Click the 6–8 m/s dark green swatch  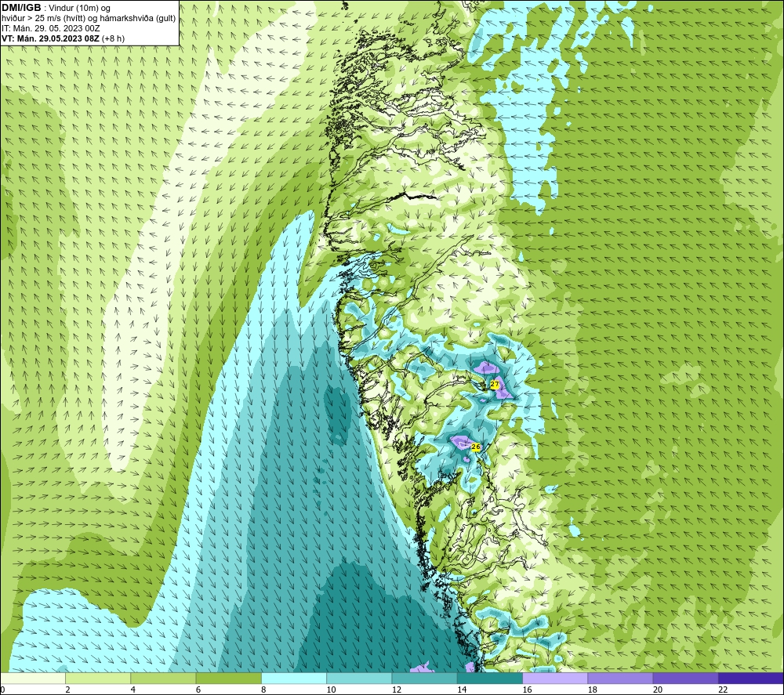pos(228,678)
